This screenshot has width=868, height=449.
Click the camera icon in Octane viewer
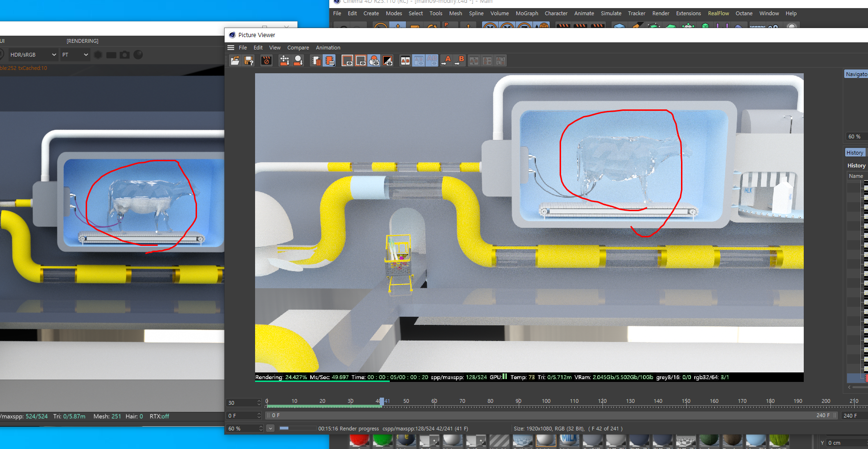tap(125, 55)
